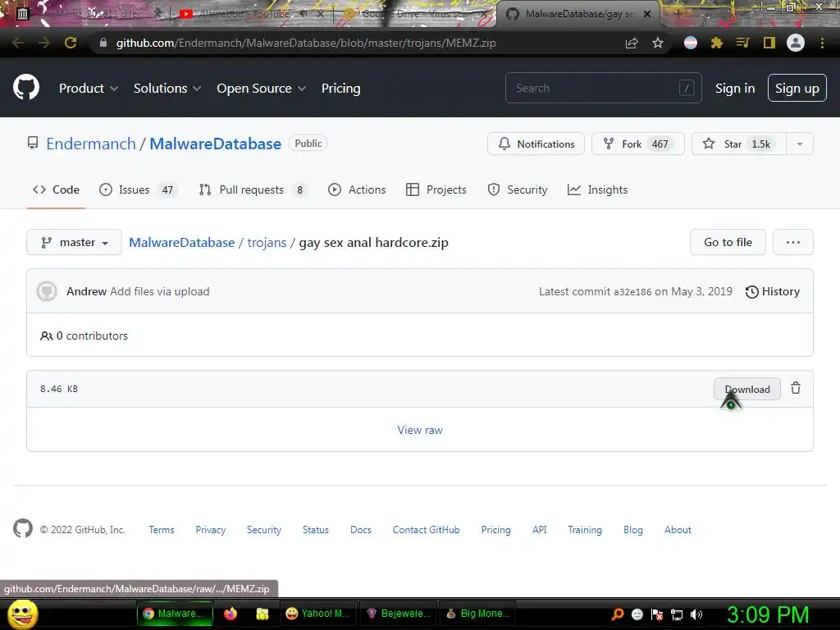Switch to the YouTube browser tab
The image size is (840, 630).
coord(251,14)
